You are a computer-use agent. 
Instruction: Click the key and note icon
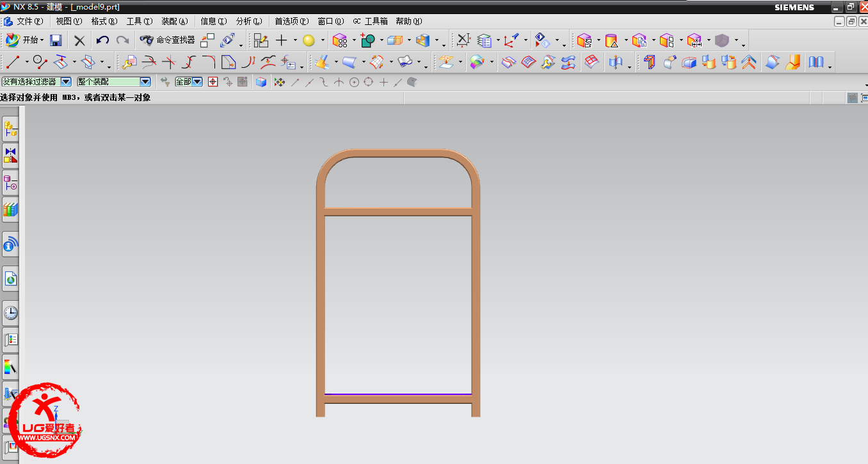point(130,62)
